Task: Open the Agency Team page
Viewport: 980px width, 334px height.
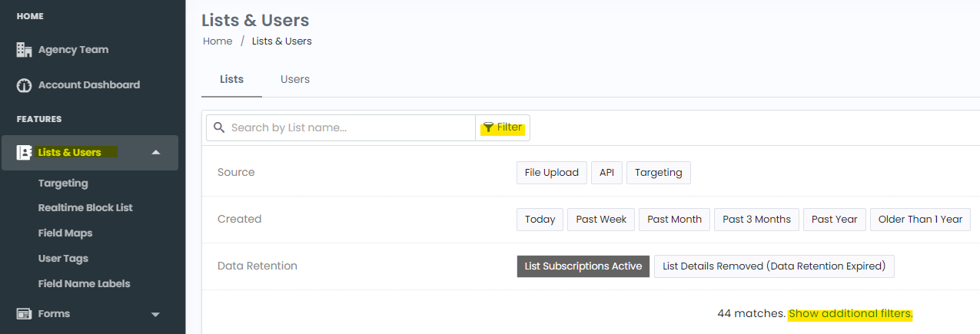Action: click(x=73, y=49)
